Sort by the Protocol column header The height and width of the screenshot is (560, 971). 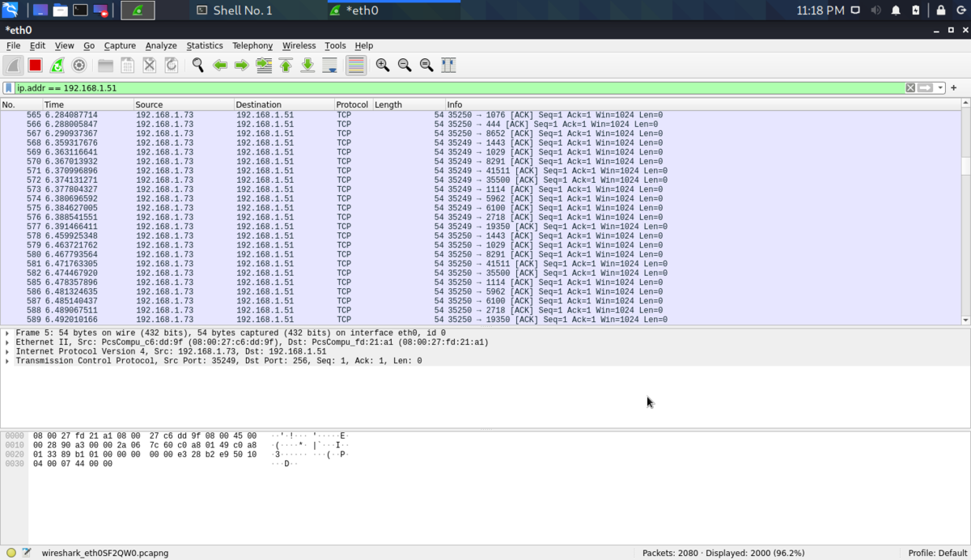coord(353,104)
